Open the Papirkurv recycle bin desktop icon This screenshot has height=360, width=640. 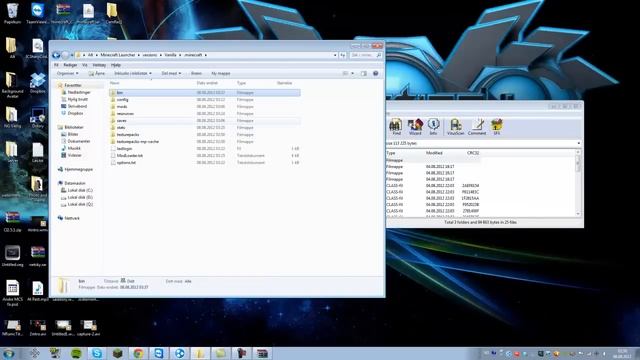click(12, 13)
